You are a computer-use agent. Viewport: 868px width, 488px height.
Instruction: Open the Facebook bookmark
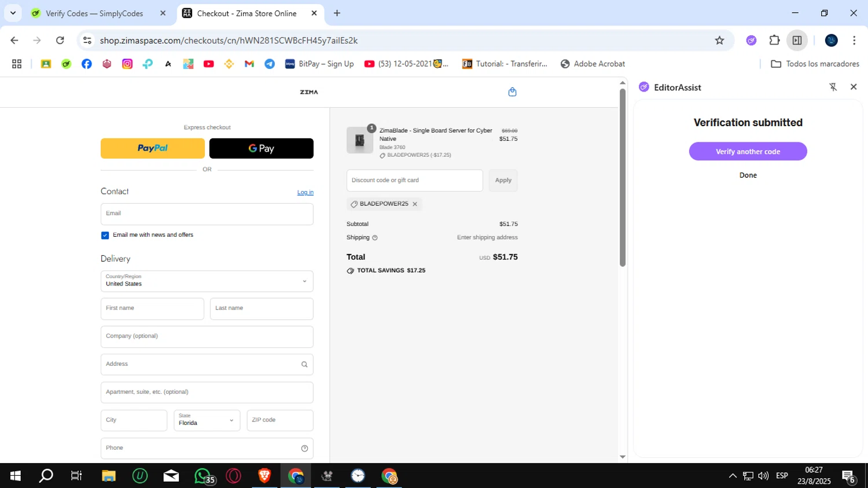(x=87, y=64)
